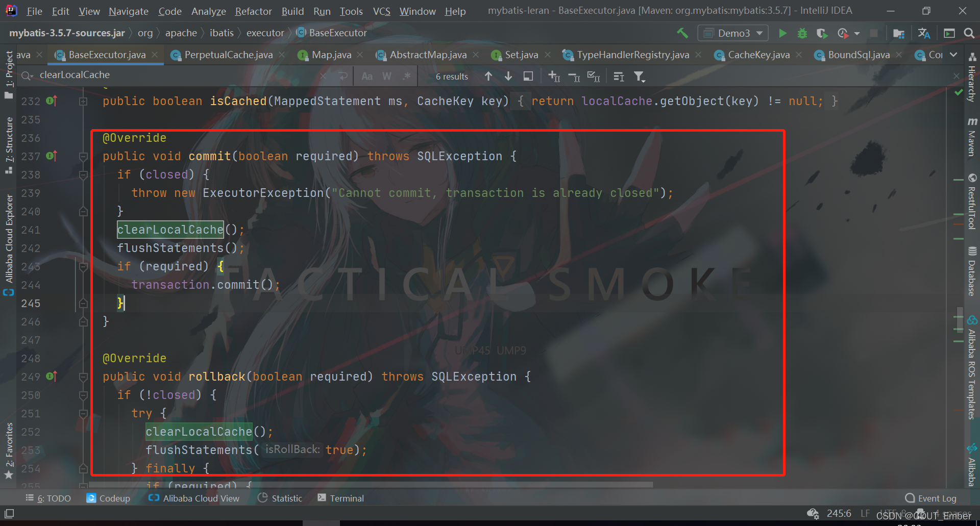Image resolution: width=980 pixels, height=526 pixels.
Task: Collapse the rollback method fold line 249
Action: click(x=83, y=377)
